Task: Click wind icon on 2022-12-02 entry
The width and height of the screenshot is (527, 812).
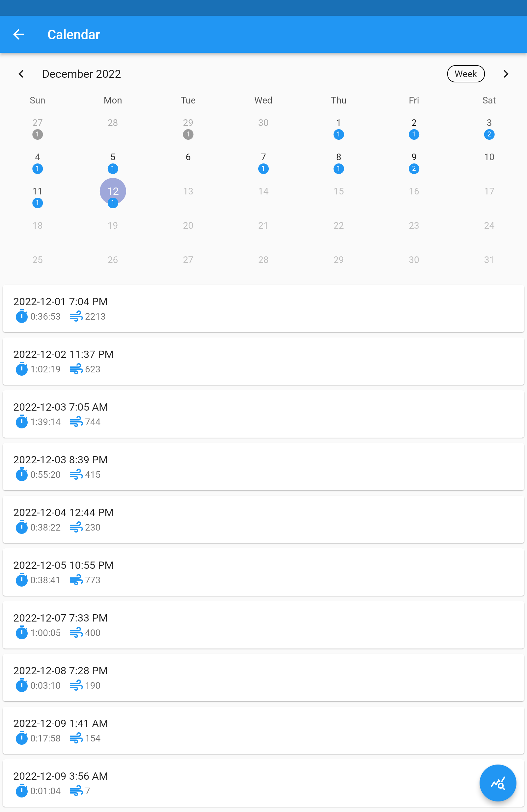Action: tap(76, 369)
